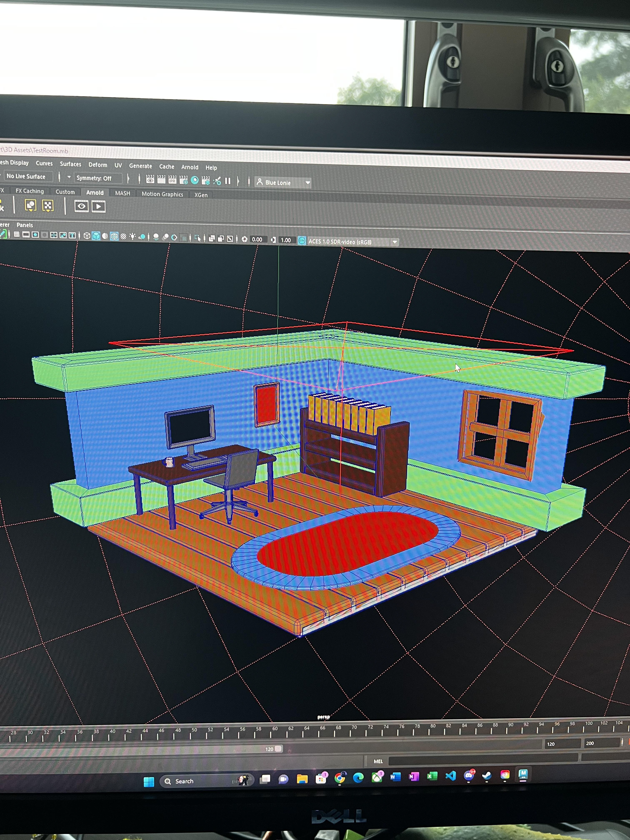This screenshot has height=840, width=630.
Task: Open the Hypershade round teal icon
Action: [195, 180]
